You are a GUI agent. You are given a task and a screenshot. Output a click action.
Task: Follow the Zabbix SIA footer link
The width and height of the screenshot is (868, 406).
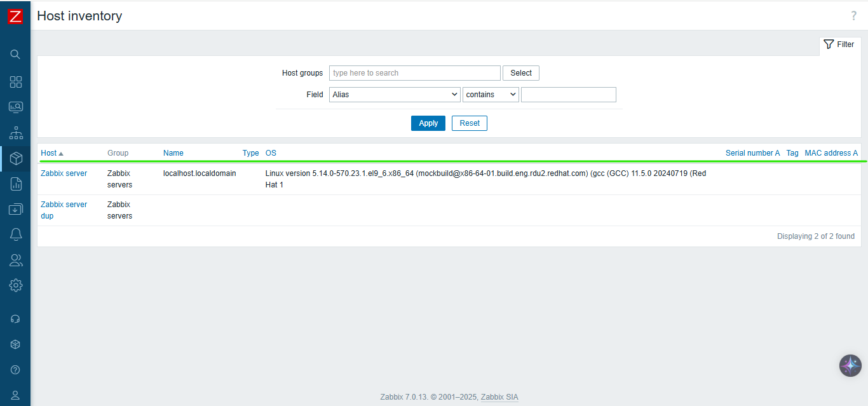click(499, 397)
